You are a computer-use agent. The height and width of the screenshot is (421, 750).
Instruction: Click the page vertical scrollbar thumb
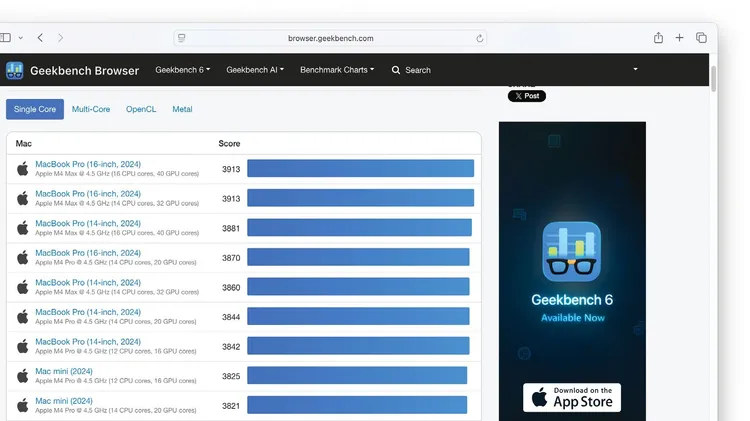pos(713,79)
